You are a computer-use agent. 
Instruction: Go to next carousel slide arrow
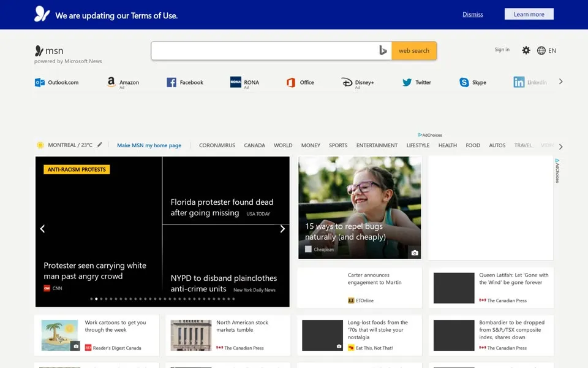[x=282, y=229]
